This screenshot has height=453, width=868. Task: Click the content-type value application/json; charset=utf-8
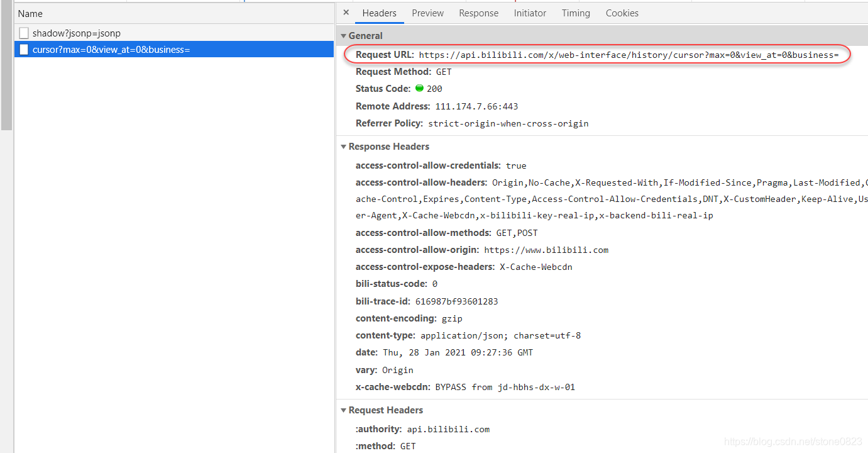501,335
